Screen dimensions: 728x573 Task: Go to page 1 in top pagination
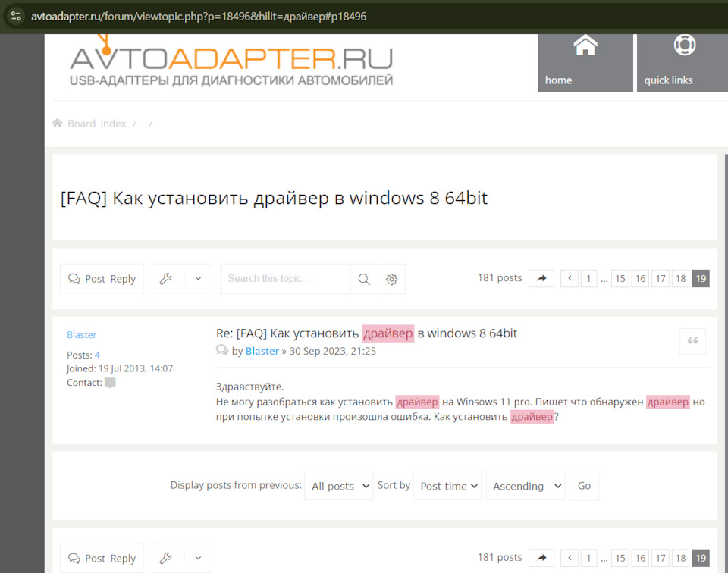point(588,278)
